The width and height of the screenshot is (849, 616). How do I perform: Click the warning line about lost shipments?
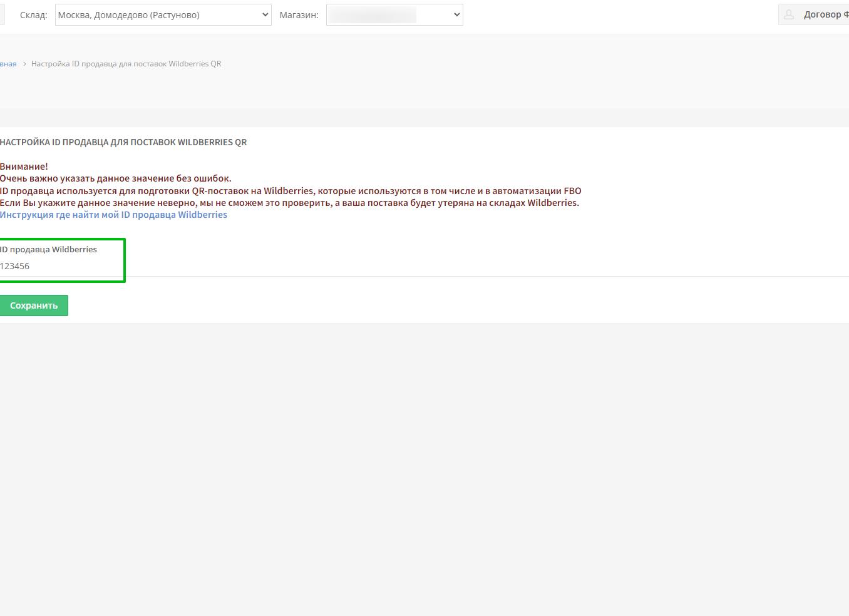click(289, 203)
